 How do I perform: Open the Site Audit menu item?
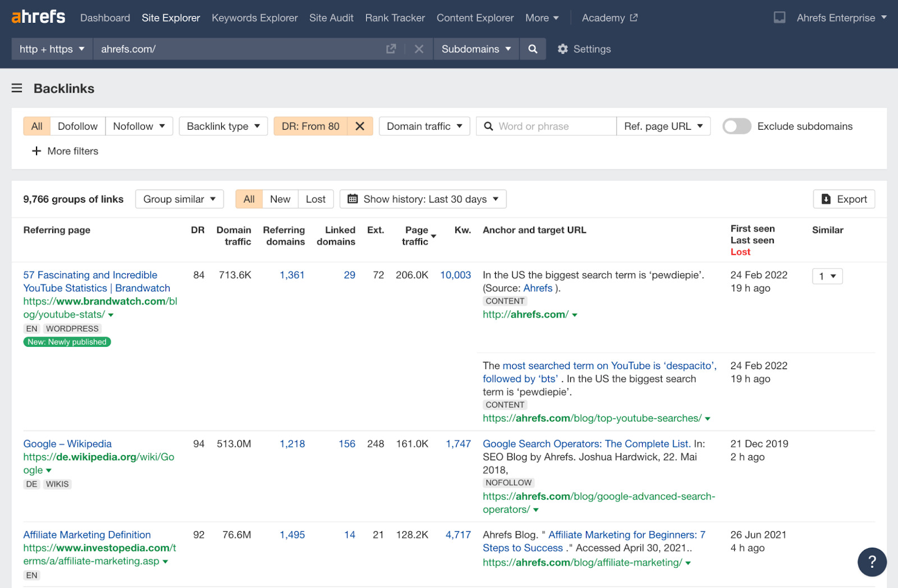click(x=331, y=18)
